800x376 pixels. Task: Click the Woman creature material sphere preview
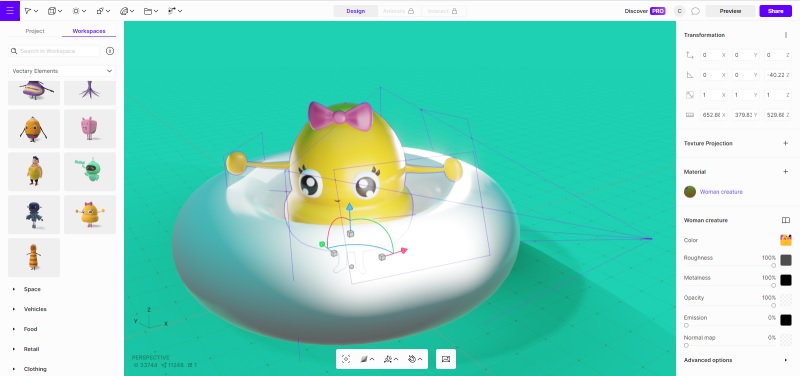(690, 192)
